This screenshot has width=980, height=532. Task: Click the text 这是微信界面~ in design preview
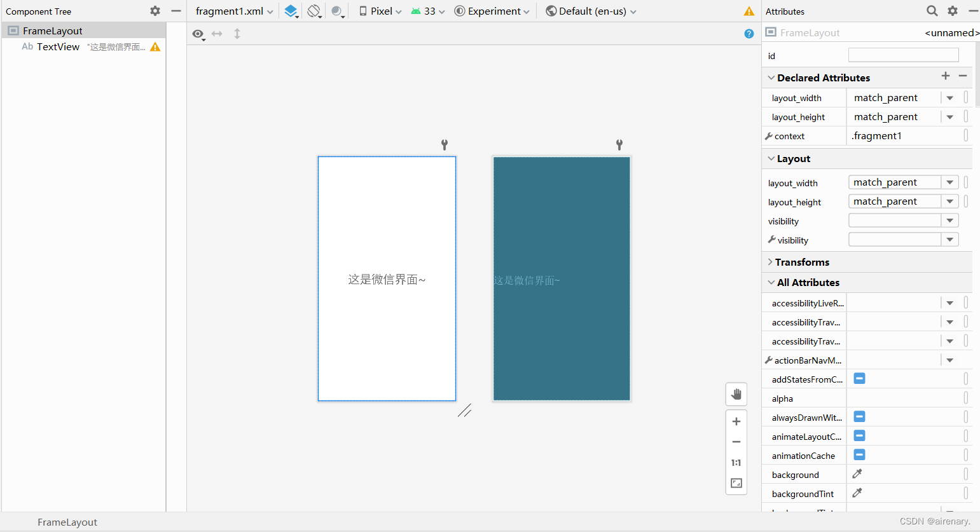tap(387, 280)
